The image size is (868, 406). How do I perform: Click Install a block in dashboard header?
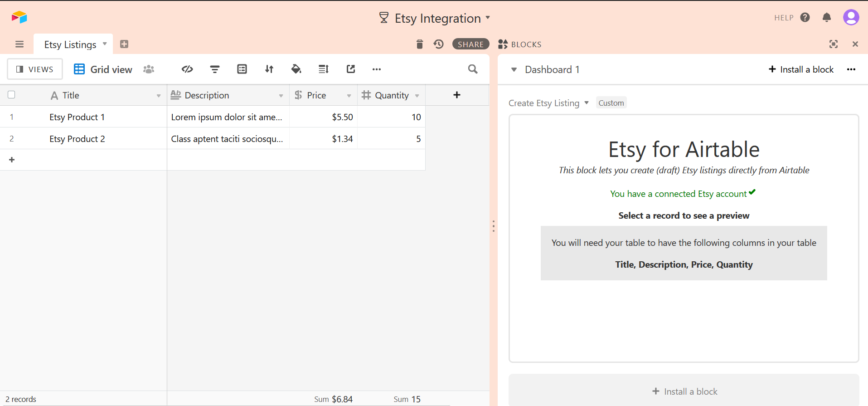point(801,69)
